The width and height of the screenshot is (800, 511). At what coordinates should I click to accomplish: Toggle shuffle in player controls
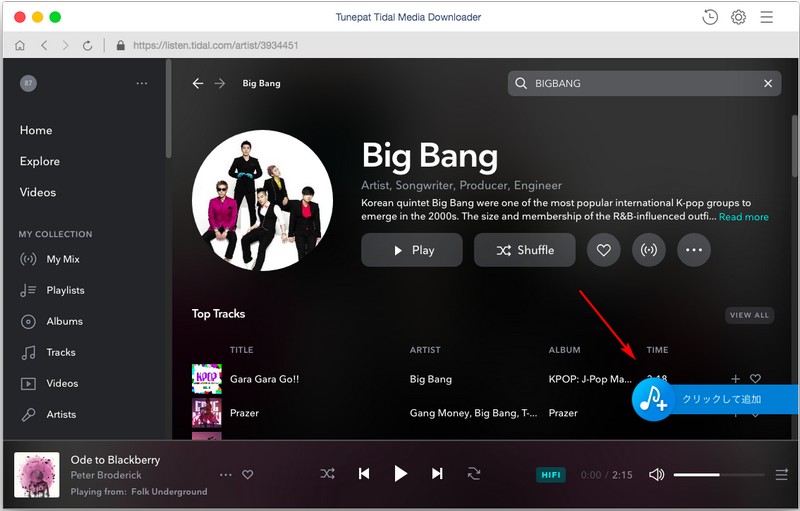(x=328, y=474)
